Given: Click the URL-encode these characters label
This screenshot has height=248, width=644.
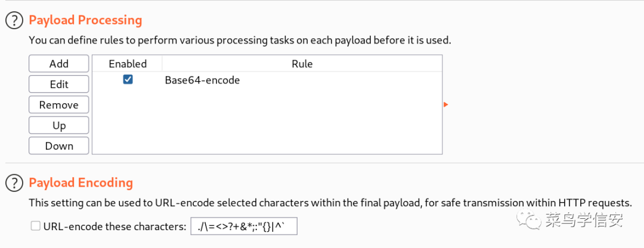Looking at the screenshot, I should click(x=115, y=226).
